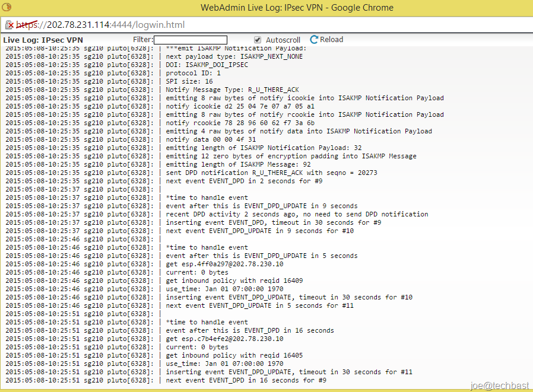Click the Reload link
Image resolution: width=533 pixels, height=392 pixels.
pos(331,39)
